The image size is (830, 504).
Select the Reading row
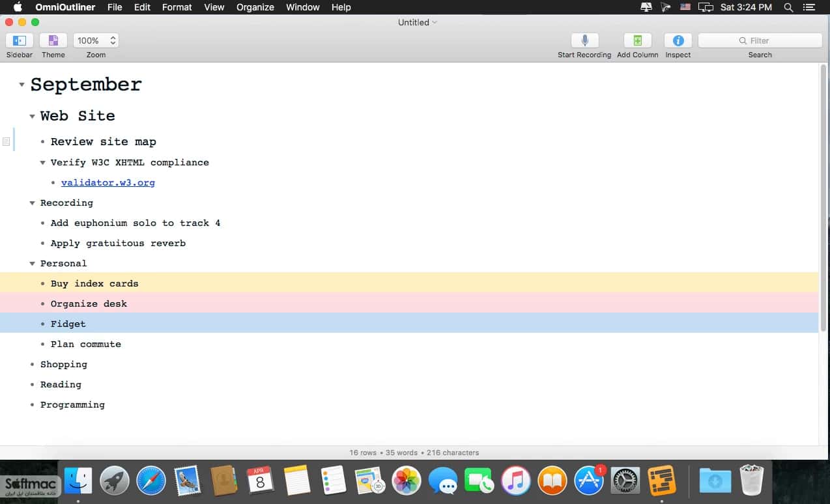click(409, 384)
